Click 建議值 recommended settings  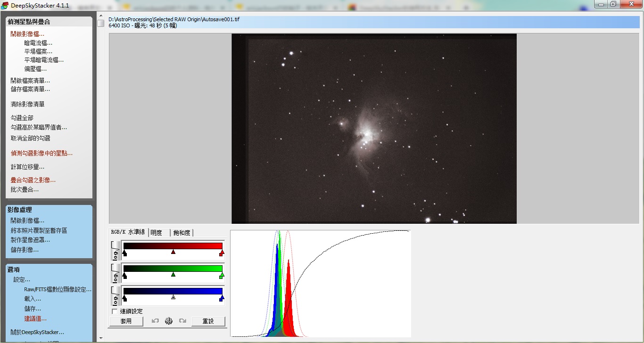coord(35,318)
